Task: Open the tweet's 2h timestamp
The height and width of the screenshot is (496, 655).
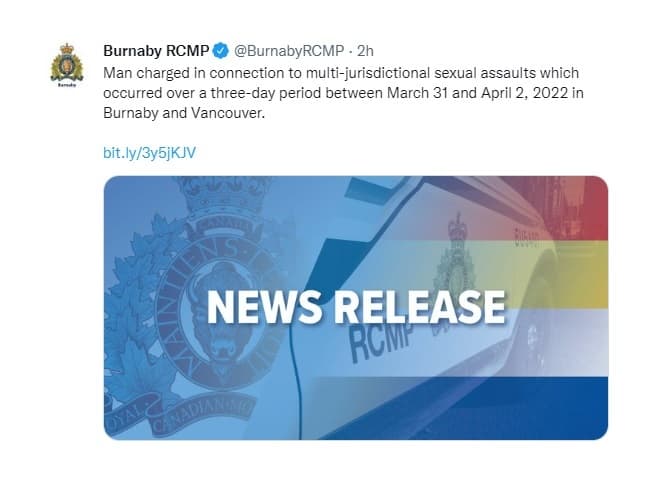Action: (365, 51)
